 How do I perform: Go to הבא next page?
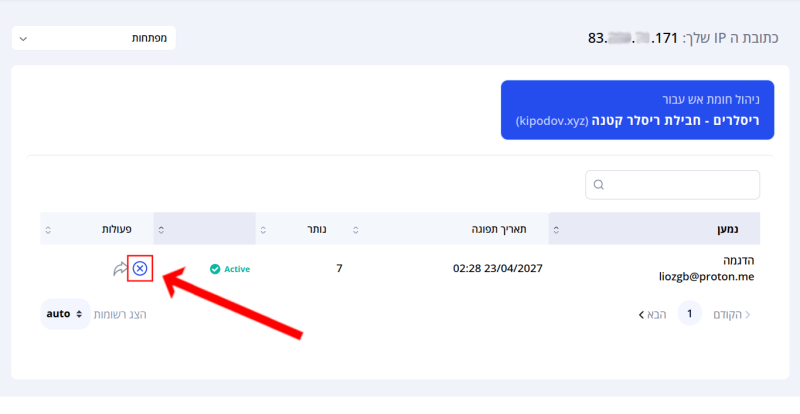click(653, 314)
